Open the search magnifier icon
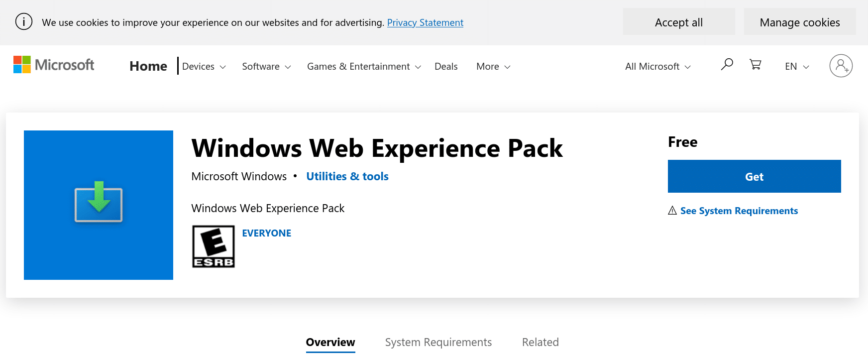The image size is (868, 358). click(x=727, y=64)
